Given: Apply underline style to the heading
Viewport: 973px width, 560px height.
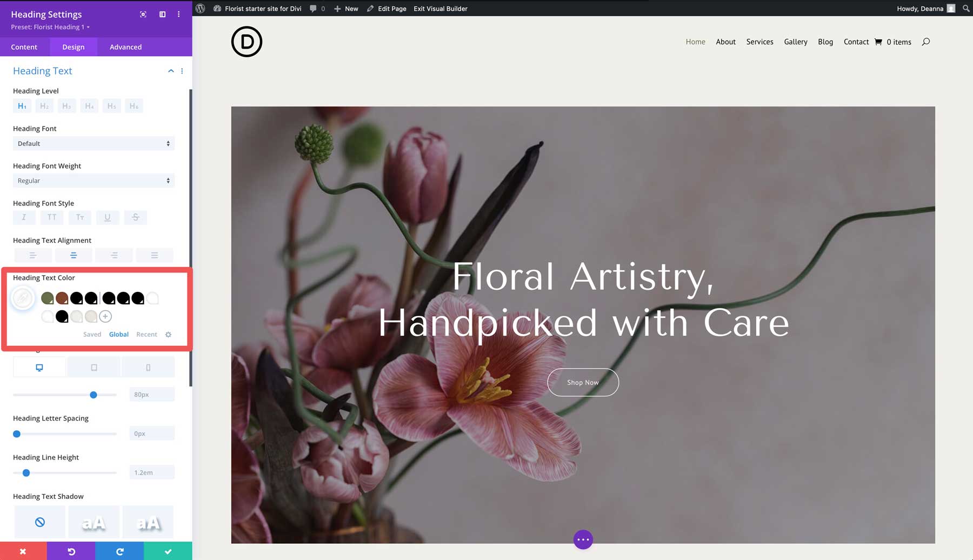Looking at the screenshot, I should pyautogui.click(x=108, y=217).
